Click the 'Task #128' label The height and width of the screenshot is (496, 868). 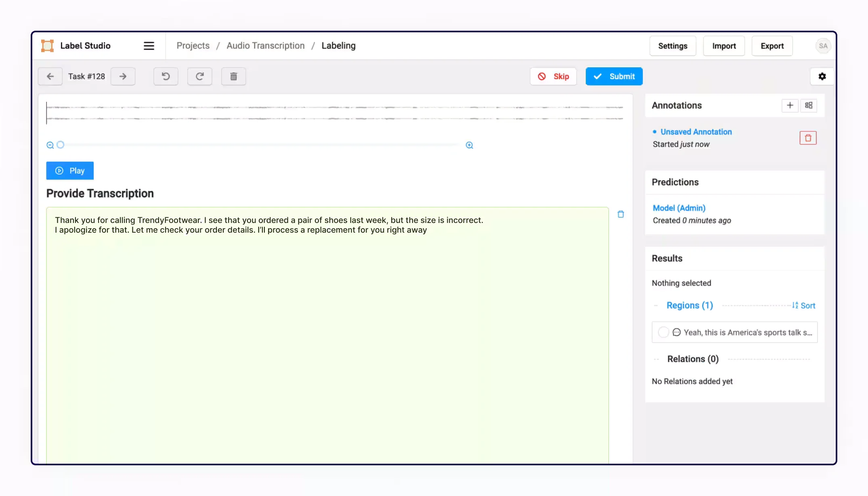[86, 76]
